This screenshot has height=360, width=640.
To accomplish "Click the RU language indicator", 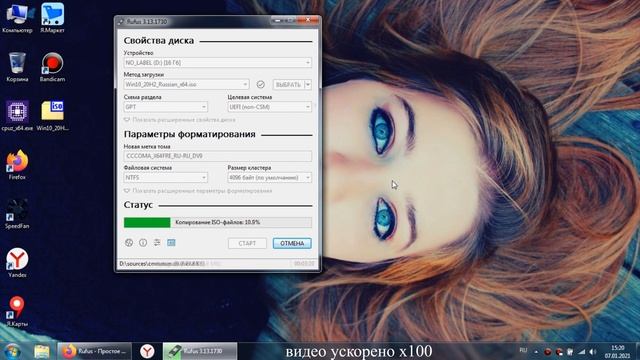I will click(x=523, y=351).
